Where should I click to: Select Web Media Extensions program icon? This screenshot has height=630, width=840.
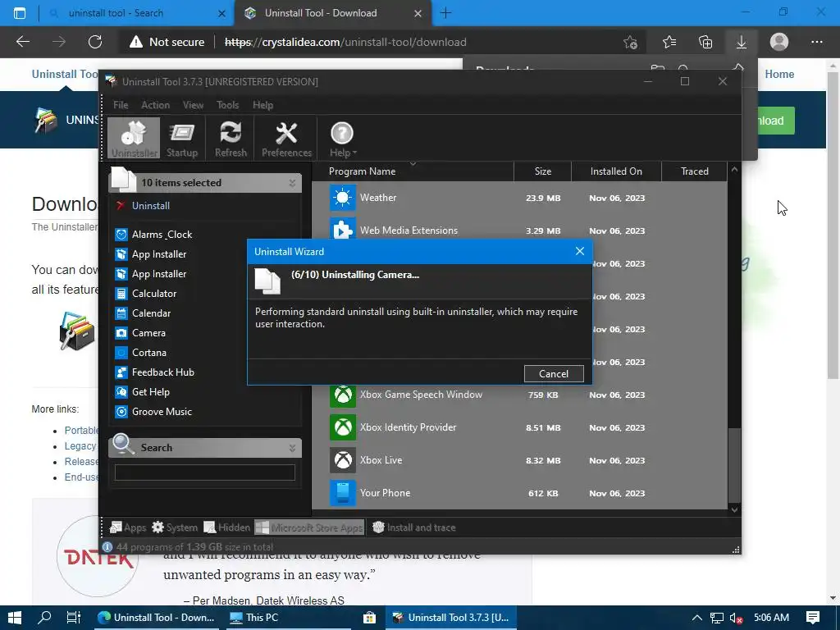coord(343,231)
